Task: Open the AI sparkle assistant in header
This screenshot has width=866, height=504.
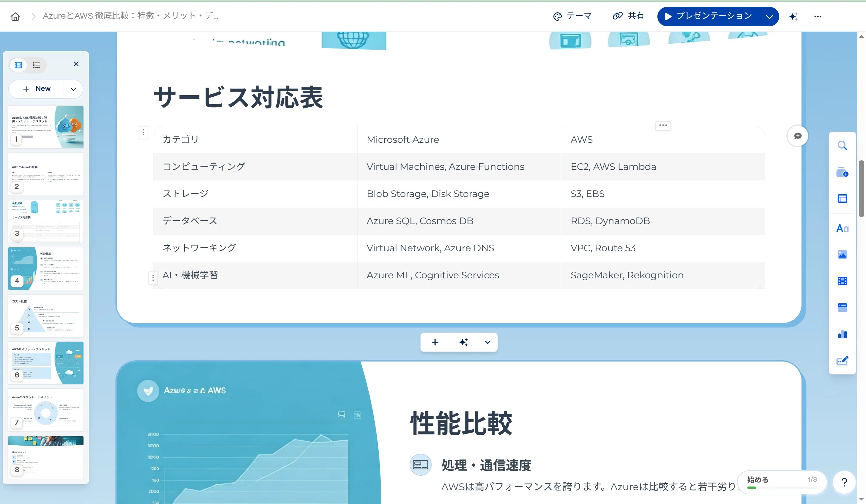Action: pos(793,17)
